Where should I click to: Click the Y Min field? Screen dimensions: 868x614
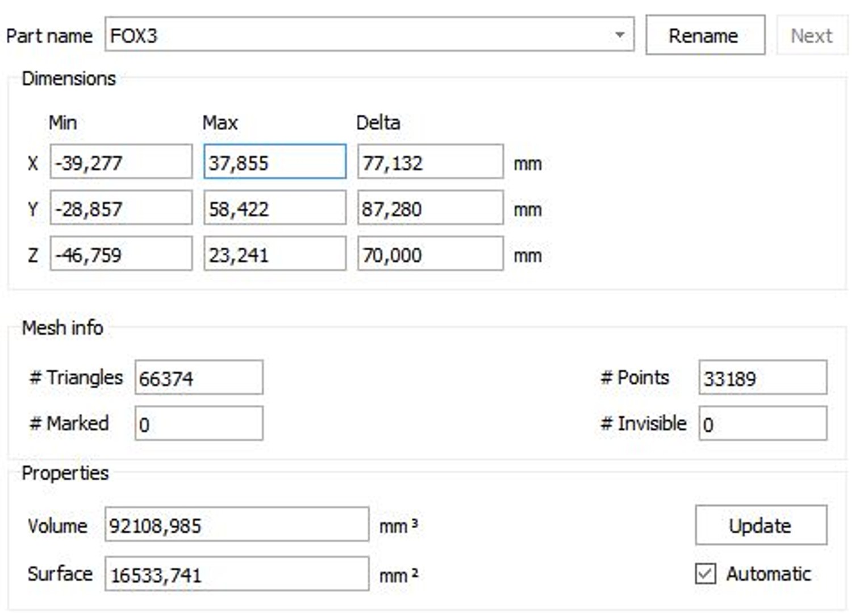pos(121,208)
